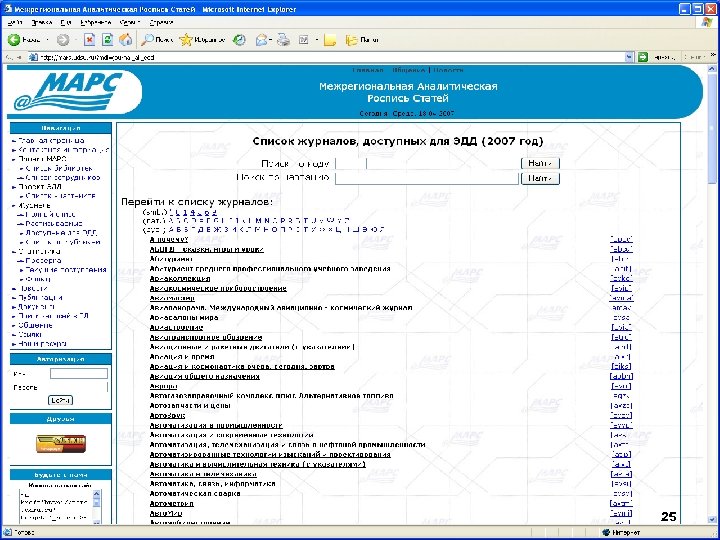Image resolution: width=720 pixels, height=540 pixels.
Task: Open the History clock icon
Action: pos(239,40)
